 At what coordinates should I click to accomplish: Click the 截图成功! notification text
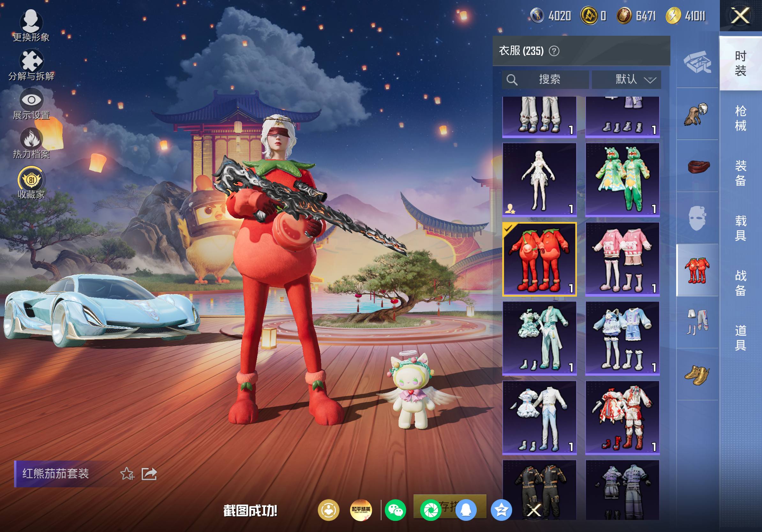(x=250, y=511)
